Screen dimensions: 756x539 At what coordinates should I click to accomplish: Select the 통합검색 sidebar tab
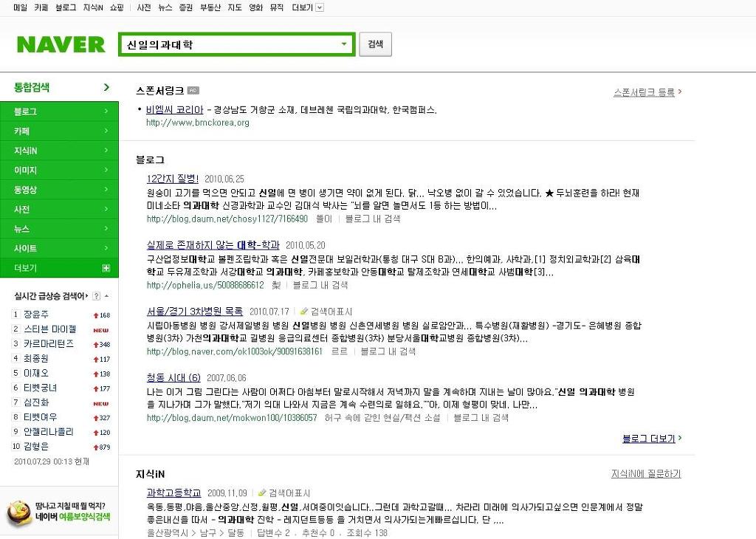(x=59, y=87)
